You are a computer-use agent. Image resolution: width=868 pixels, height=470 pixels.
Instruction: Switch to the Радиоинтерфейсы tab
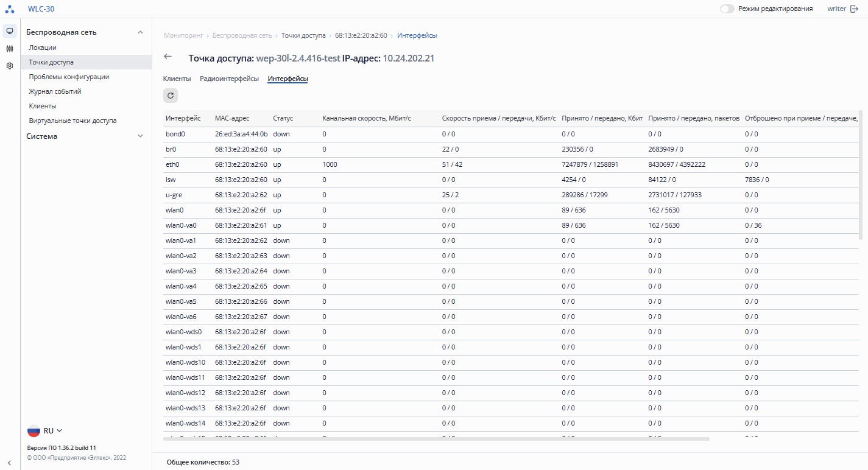point(229,79)
